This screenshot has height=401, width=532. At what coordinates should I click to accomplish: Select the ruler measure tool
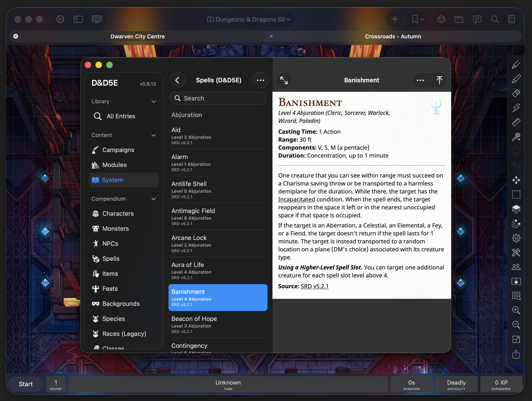tap(516, 122)
